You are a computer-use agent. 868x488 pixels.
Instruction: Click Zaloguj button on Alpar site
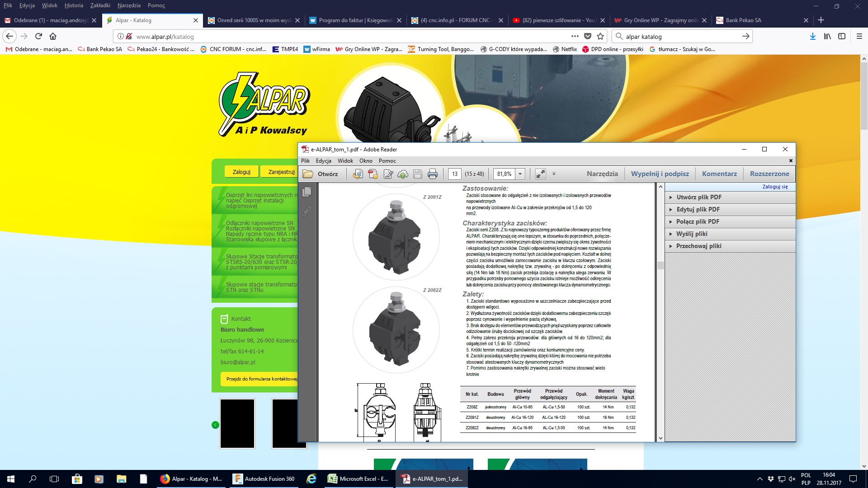pyautogui.click(x=241, y=172)
